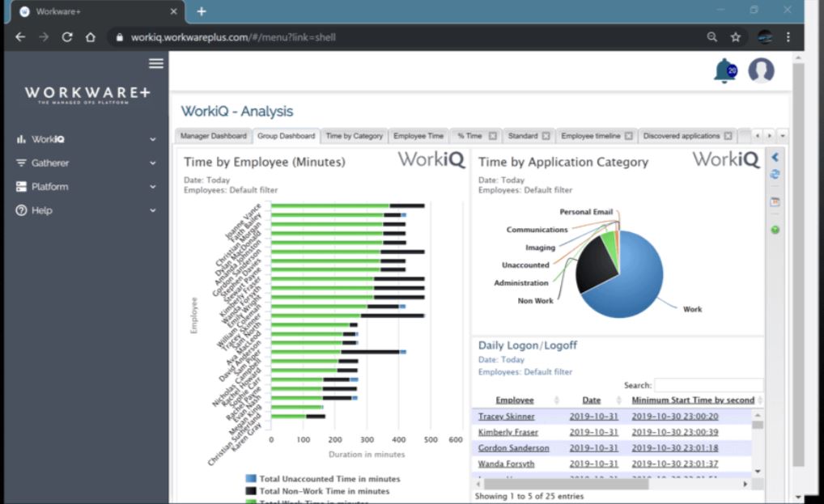The image size is (824, 504).
Task: Switch to the % Time tab
Action: [x=469, y=136]
